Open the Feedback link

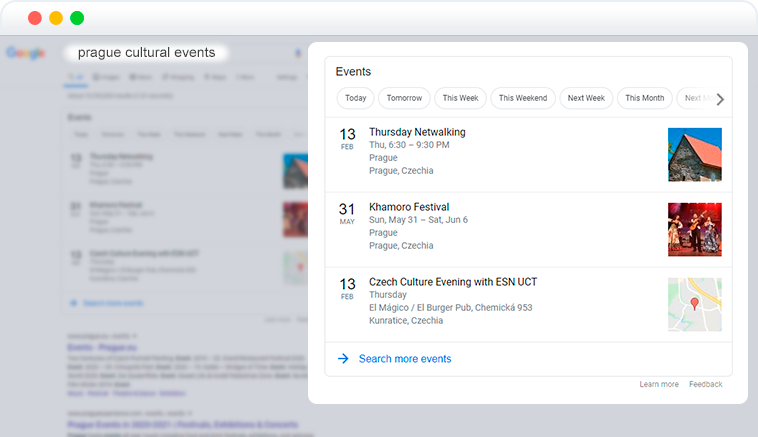pyautogui.click(x=706, y=384)
